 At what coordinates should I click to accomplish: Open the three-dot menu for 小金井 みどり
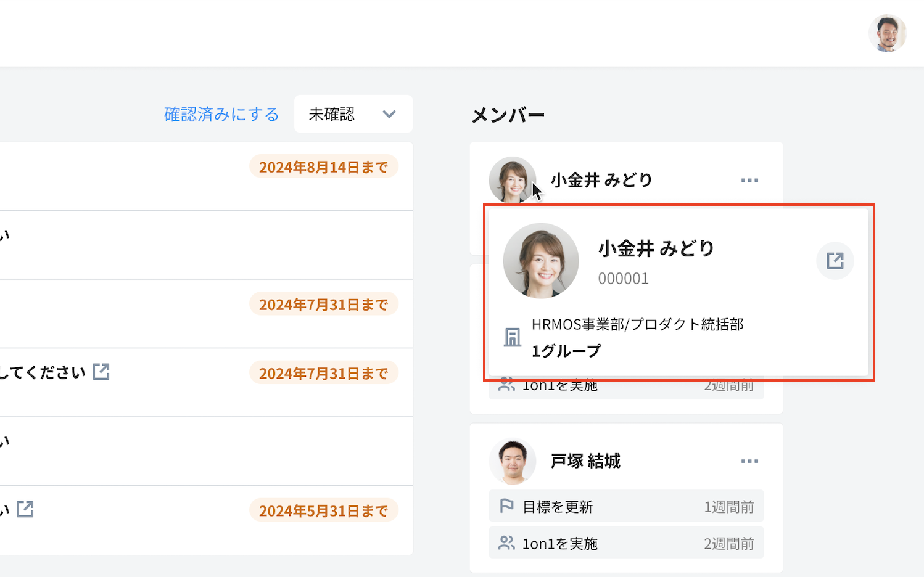(749, 180)
